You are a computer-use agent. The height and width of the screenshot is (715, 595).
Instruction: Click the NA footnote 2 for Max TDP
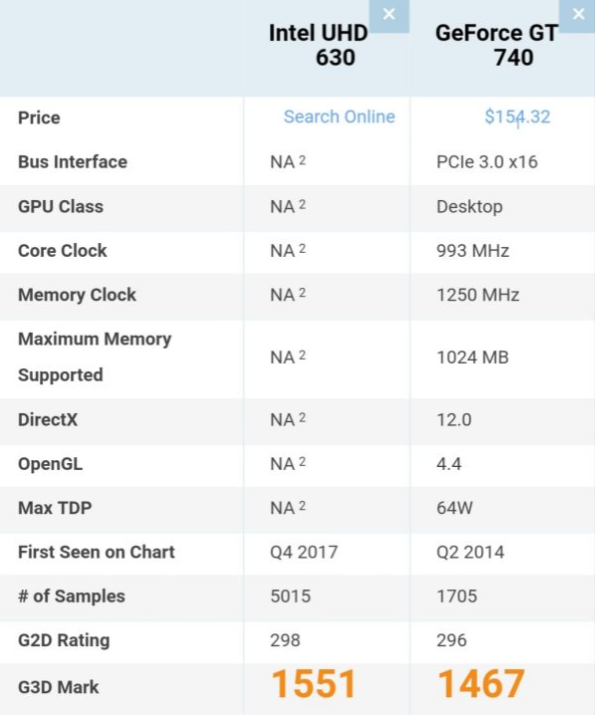302,506
